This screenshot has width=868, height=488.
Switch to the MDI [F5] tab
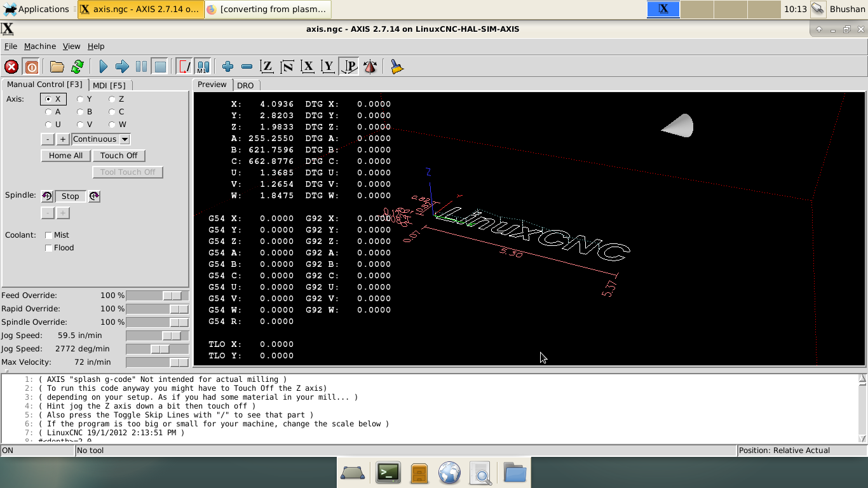pos(109,85)
